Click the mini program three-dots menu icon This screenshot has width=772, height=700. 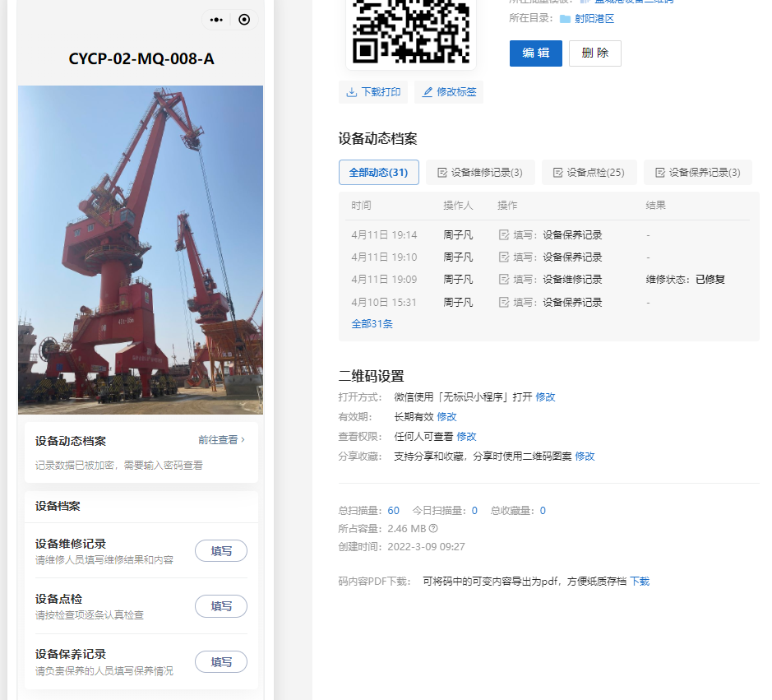216,20
